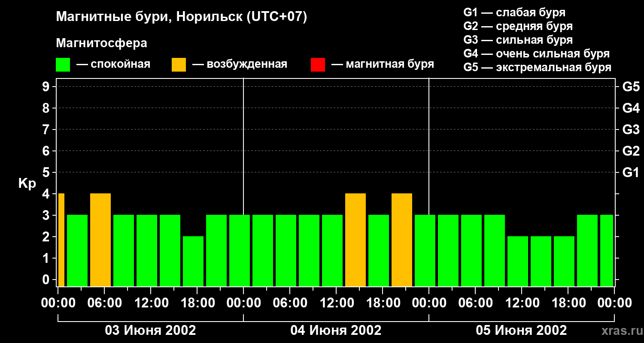Click the orange bar near 06:00 on 03 June
The height and width of the screenshot is (343, 644).
(x=100, y=240)
